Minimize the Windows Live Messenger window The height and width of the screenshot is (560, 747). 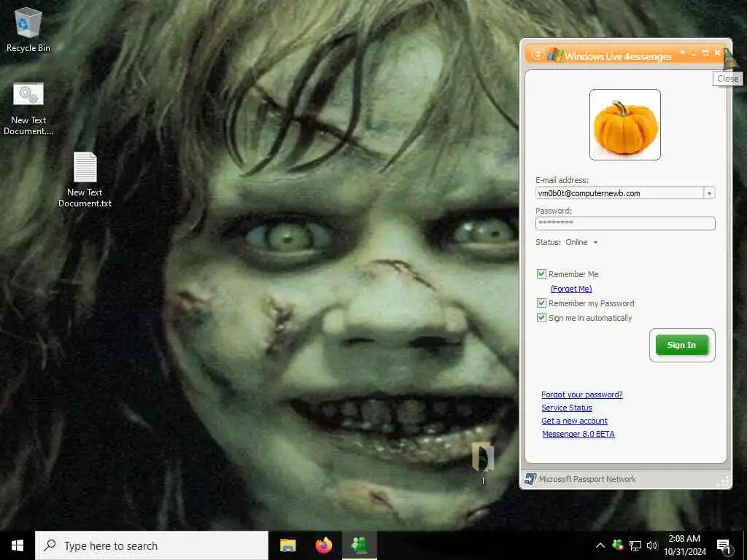click(x=694, y=53)
